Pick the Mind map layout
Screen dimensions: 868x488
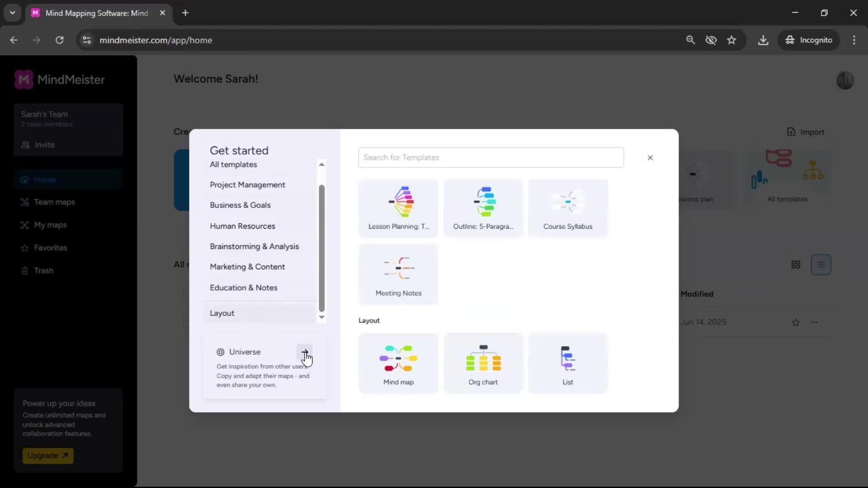[x=398, y=363]
